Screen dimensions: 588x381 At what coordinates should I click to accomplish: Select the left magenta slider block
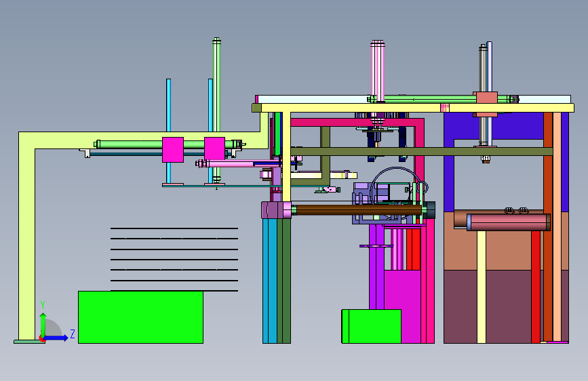click(173, 150)
